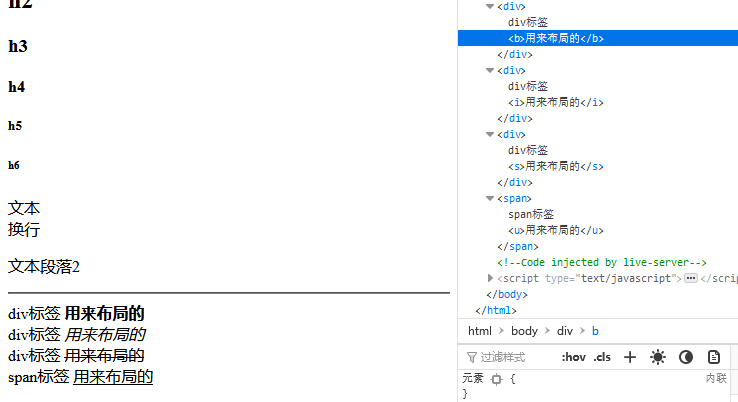This screenshot has height=402, width=738.
Task: Click the italic 用来布局的 text on page
Action: click(x=104, y=335)
